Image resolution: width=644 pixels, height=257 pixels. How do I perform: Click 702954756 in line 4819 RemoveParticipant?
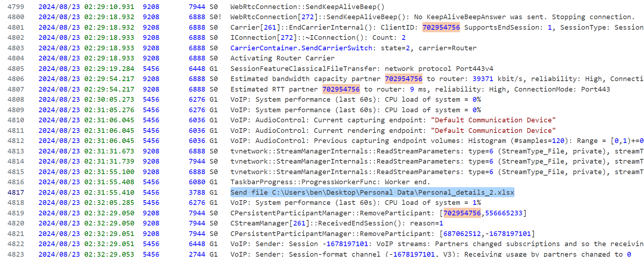pyautogui.click(x=462, y=213)
